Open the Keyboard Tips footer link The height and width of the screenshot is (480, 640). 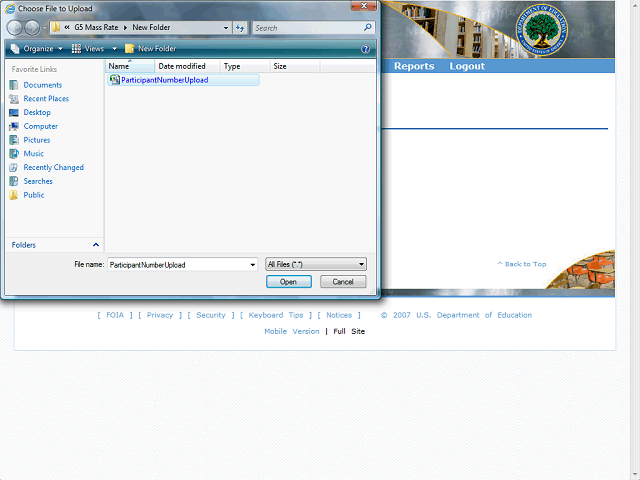(276, 315)
